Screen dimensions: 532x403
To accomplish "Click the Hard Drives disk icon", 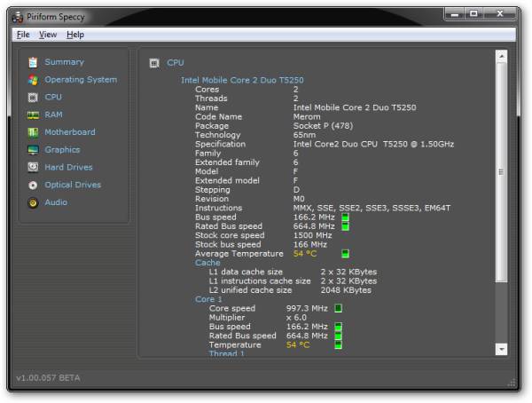I will [x=33, y=167].
